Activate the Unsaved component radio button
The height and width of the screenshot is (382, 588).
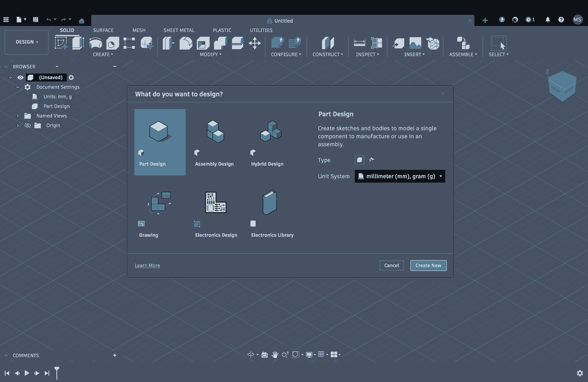pos(71,78)
